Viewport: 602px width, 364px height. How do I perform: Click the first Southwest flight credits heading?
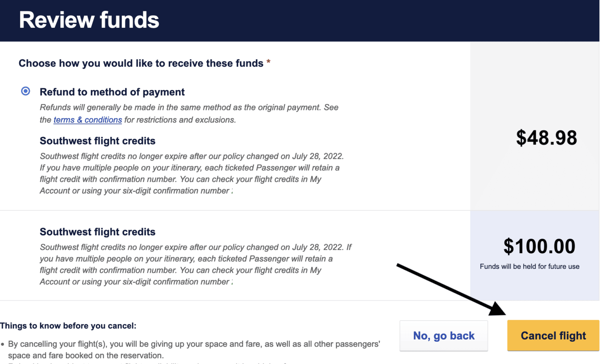point(97,141)
